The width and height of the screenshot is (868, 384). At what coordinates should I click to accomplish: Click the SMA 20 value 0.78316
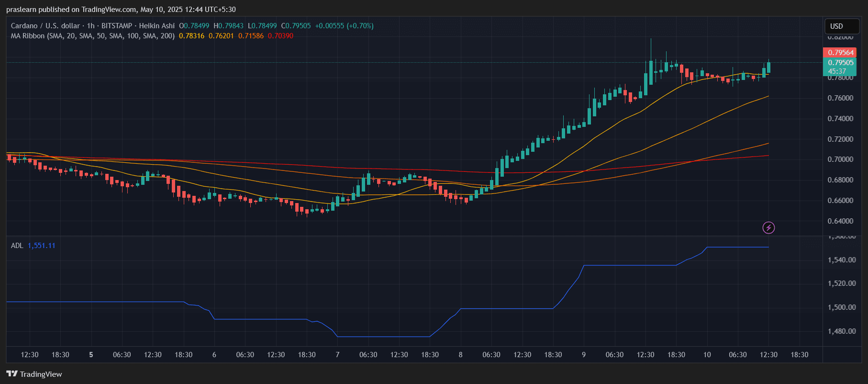tap(191, 36)
